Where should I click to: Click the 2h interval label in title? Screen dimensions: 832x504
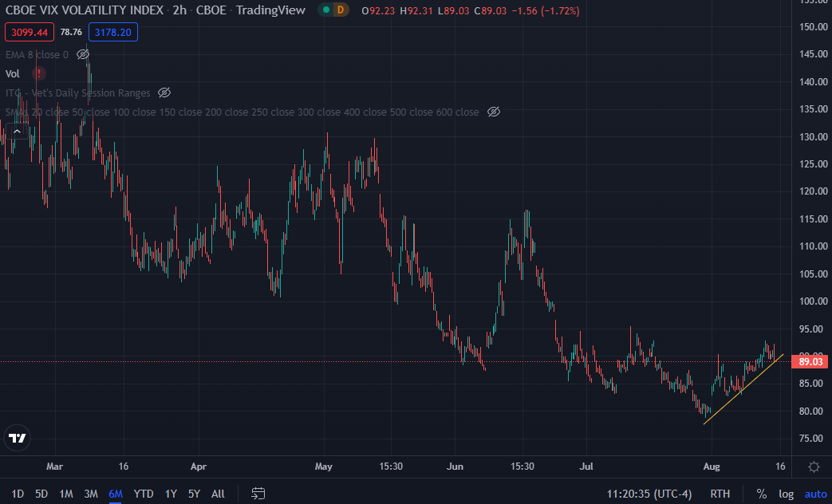point(179,10)
